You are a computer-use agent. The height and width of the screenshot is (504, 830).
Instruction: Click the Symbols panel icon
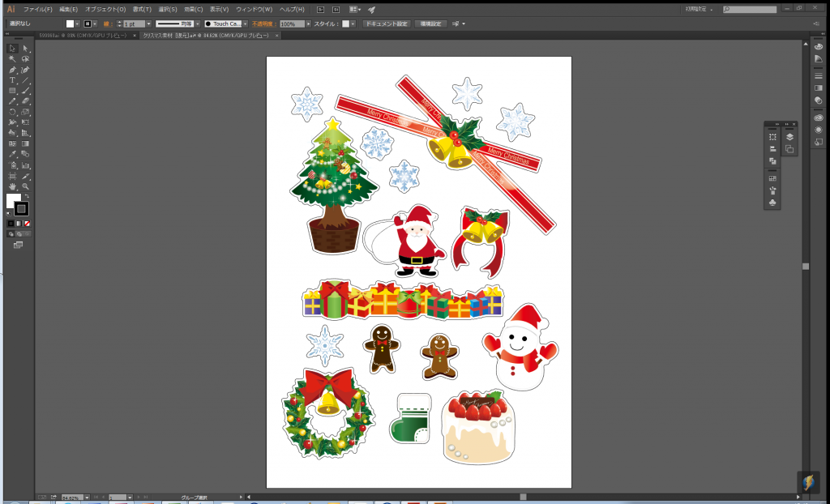point(772,202)
